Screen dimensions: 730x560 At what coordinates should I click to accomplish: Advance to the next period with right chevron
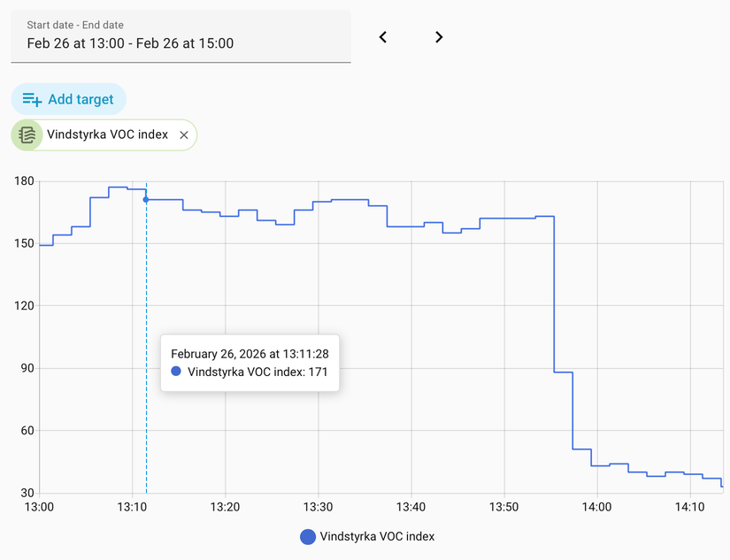pyautogui.click(x=439, y=37)
